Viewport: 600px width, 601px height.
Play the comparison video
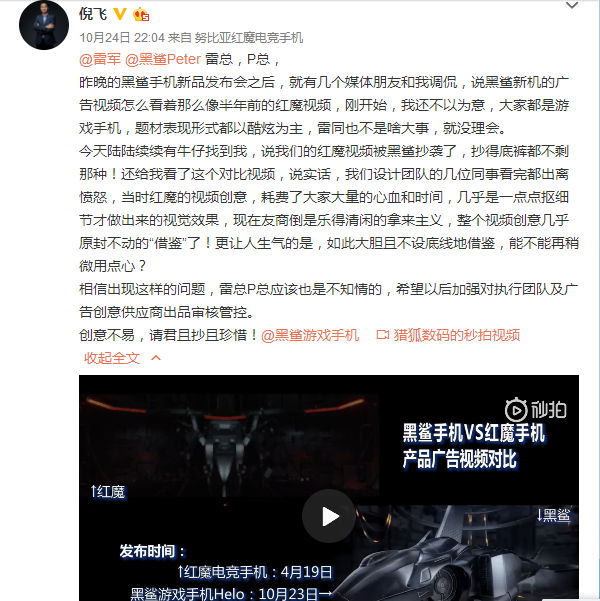click(329, 516)
